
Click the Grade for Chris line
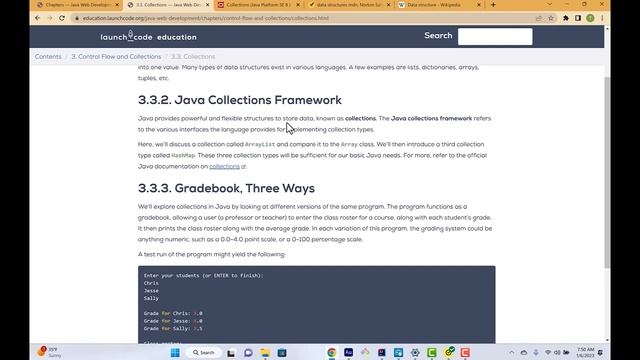click(x=173, y=313)
